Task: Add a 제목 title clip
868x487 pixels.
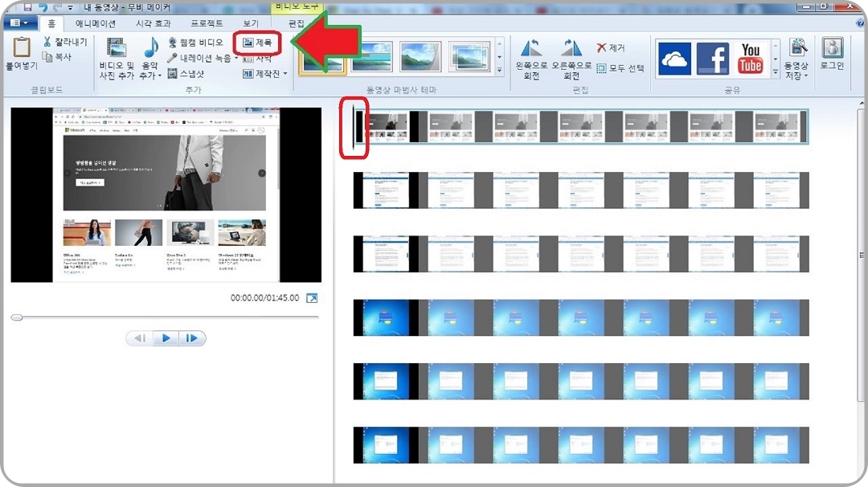Action: coord(257,42)
